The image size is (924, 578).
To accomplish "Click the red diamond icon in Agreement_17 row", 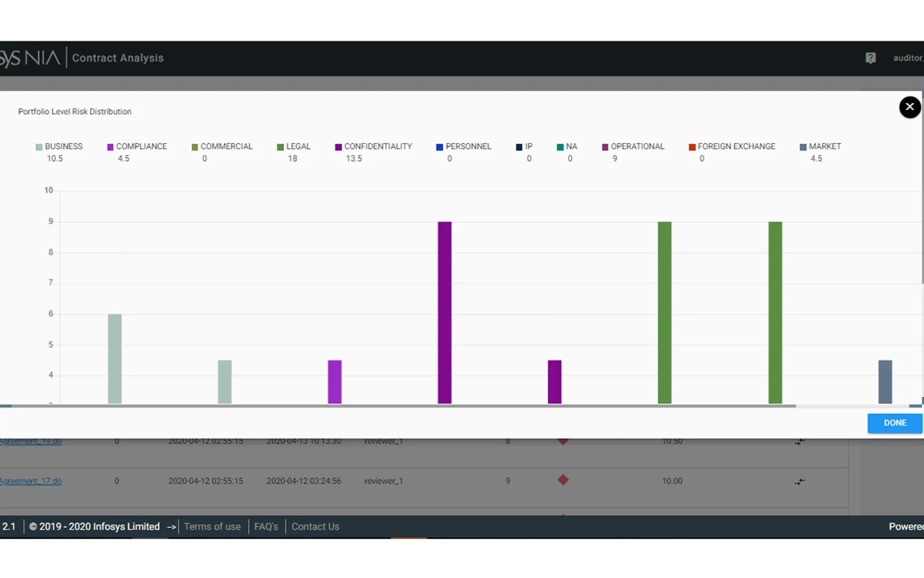I will pyautogui.click(x=563, y=480).
